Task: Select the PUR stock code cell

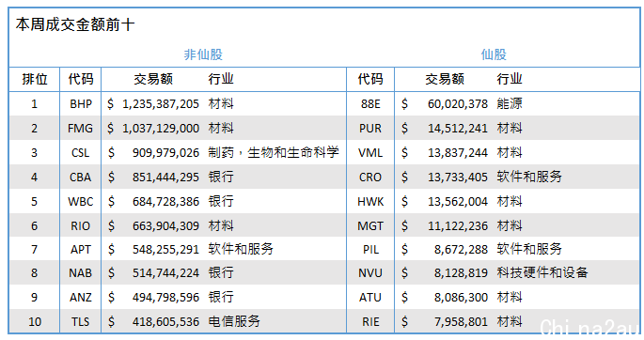Action: coord(370,129)
